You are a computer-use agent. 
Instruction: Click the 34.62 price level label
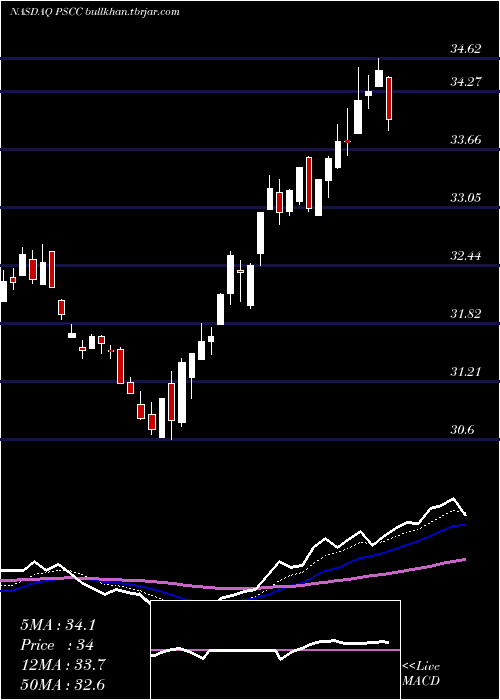[x=466, y=49]
